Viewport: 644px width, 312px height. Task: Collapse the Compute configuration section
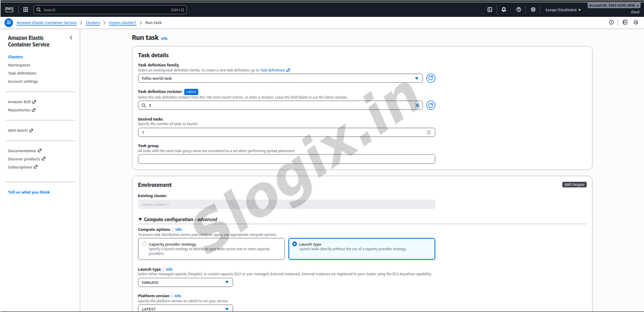[x=140, y=219]
